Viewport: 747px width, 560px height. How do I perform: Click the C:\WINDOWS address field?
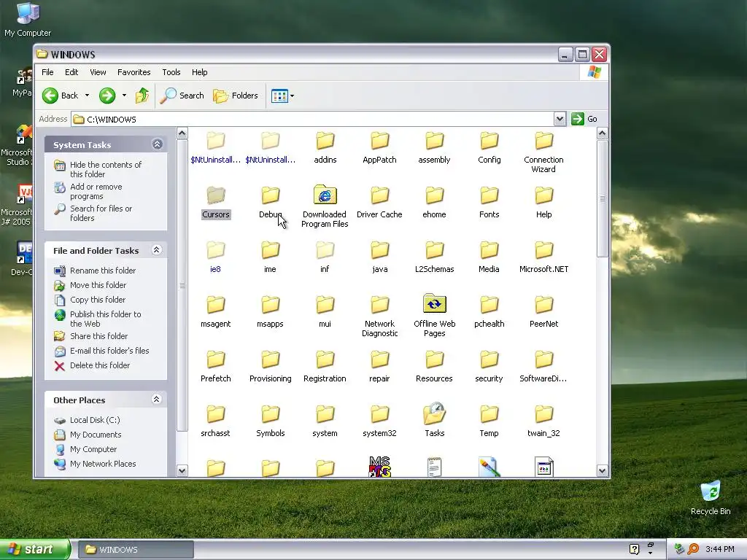click(x=312, y=119)
